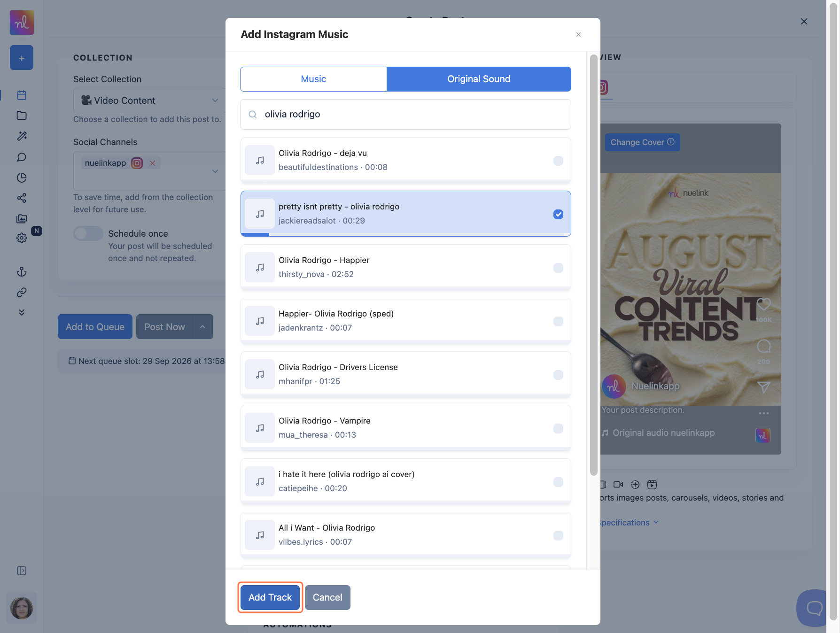Switch to the Original Sound tab
840x633 pixels.
pyautogui.click(x=479, y=79)
